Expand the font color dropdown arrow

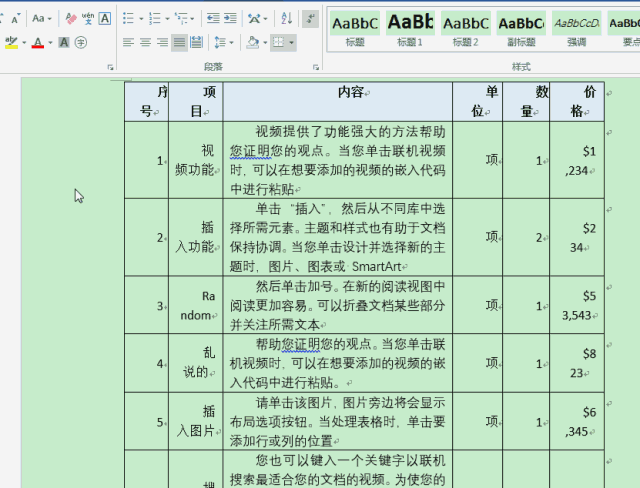(x=50, y=42)
